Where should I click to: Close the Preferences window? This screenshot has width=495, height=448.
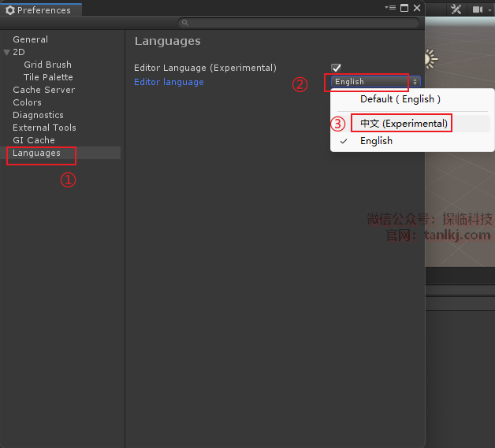pyautogui.click(x=417, y=8)
